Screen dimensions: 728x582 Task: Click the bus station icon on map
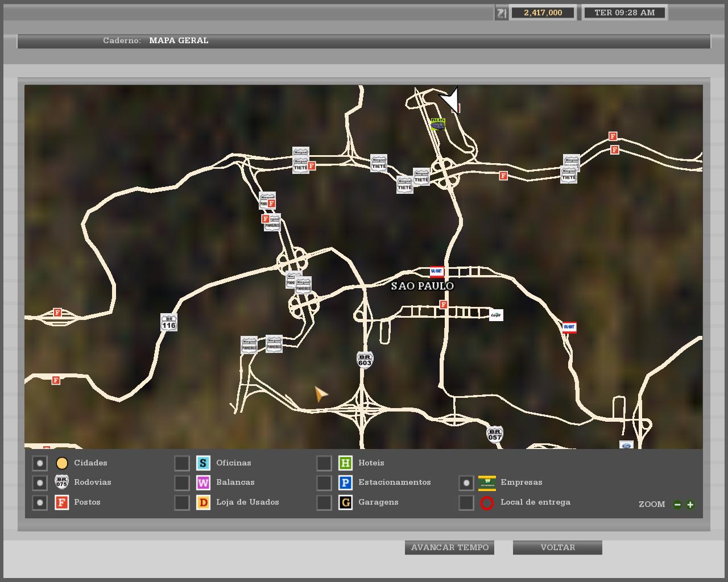point(437,124)
